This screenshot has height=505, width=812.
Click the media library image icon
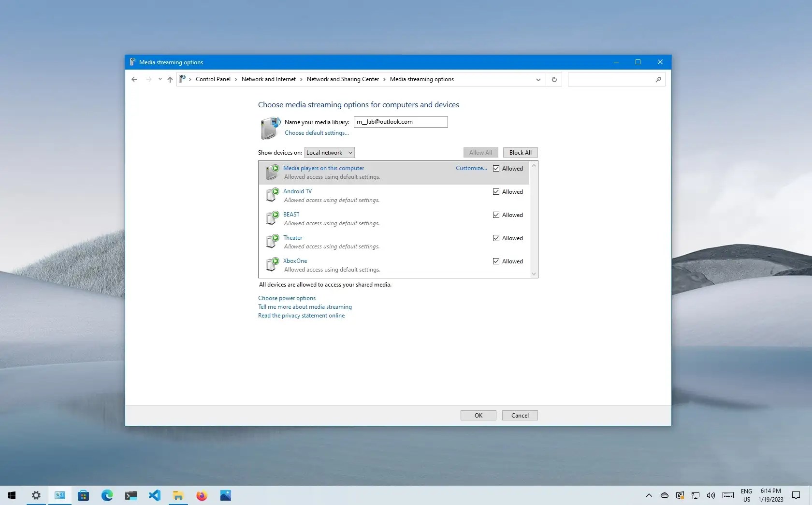click(x=269, y=128)
